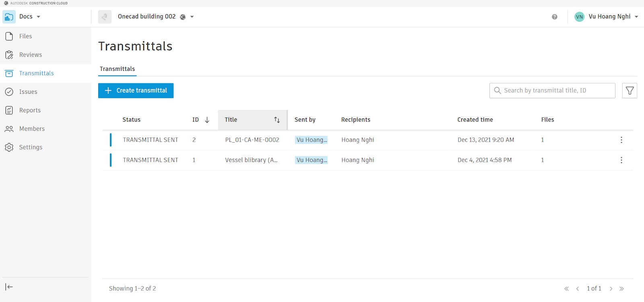Screen dimensions: 644x302
Task: Sort by ID column arrow
Action: click(207, 120)
